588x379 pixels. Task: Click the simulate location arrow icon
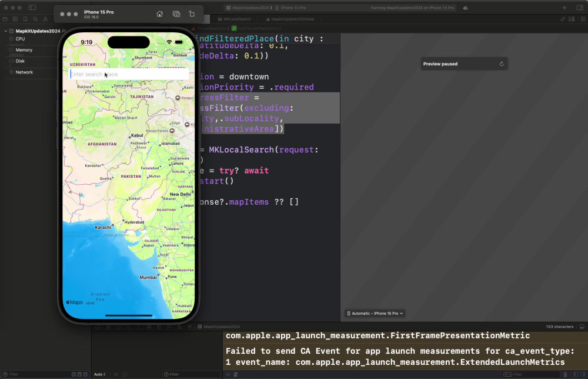click(x=190, y=327)
